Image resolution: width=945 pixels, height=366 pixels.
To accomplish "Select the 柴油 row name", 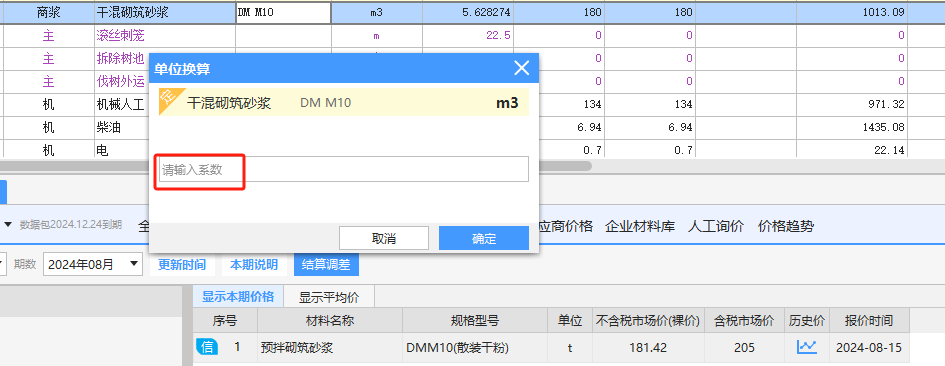I will click(x=108, y=127).
